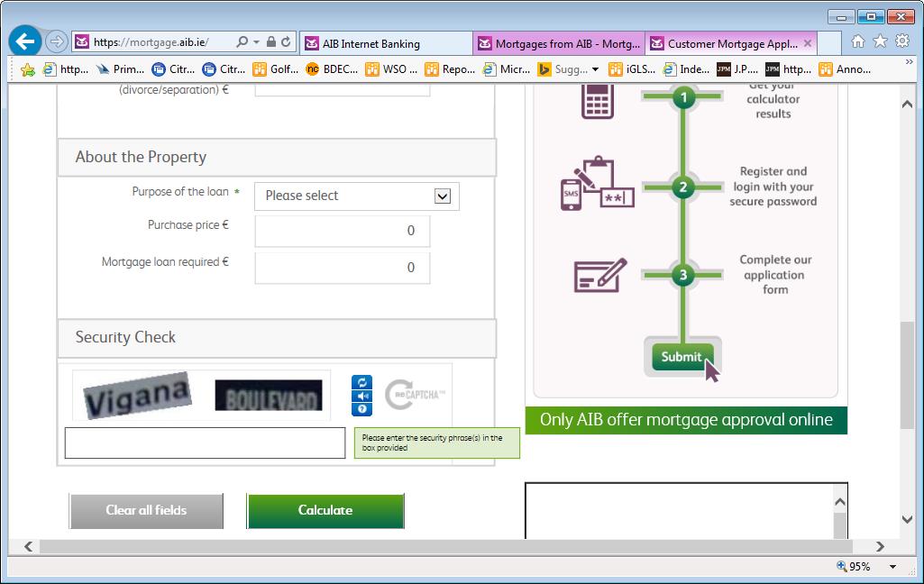Image resolution: width=924 pixels, height=584 pixels.
Task: Open the CAPTCHA help icon
Action: (361, 409)
